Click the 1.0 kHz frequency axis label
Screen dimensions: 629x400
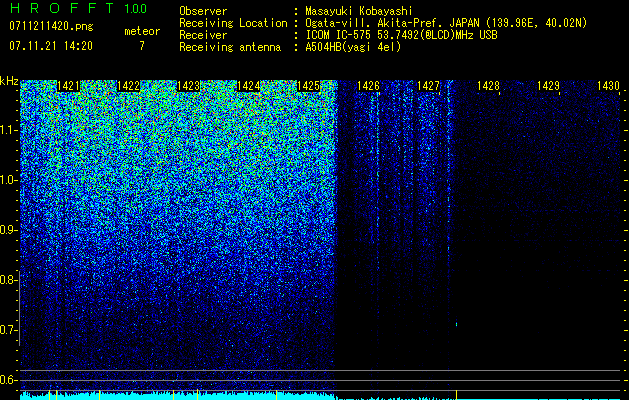8,181
